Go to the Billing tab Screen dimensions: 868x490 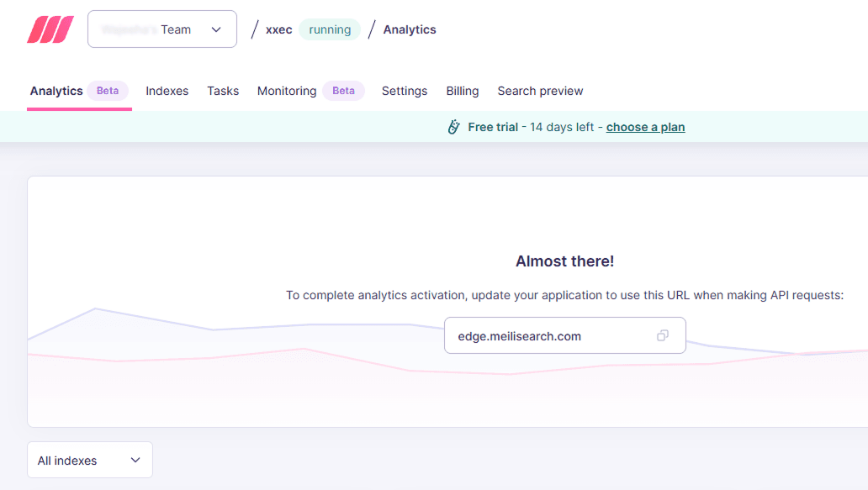click(462, 90)
